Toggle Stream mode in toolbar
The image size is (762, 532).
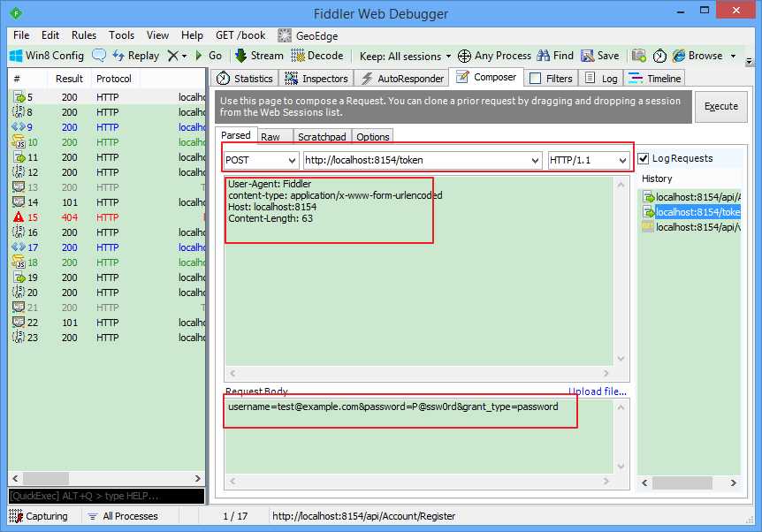(x=259, y=56)
